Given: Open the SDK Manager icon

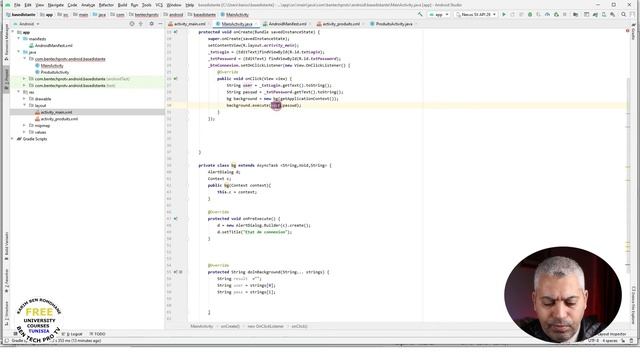Looking at the screenshot, I should pyautogui.click(x=613, y=14).
